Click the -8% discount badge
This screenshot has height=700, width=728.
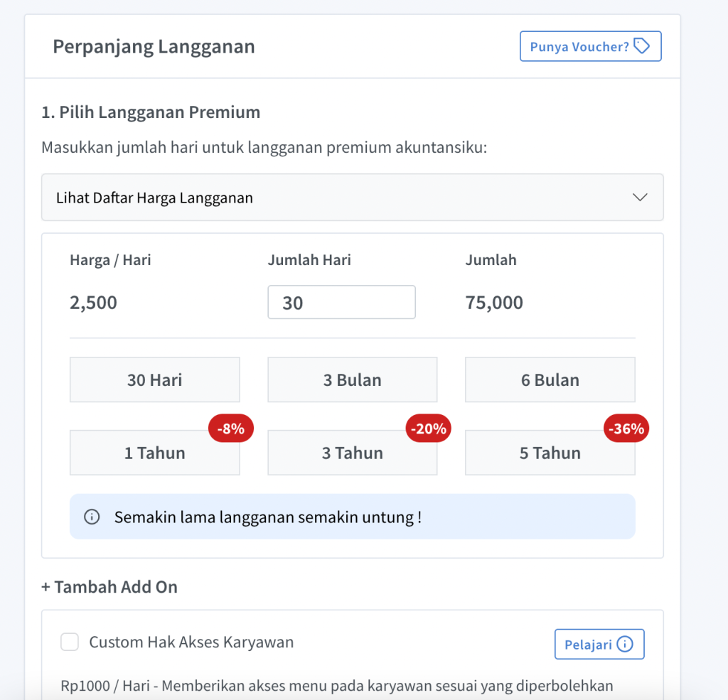click(230, 429)
